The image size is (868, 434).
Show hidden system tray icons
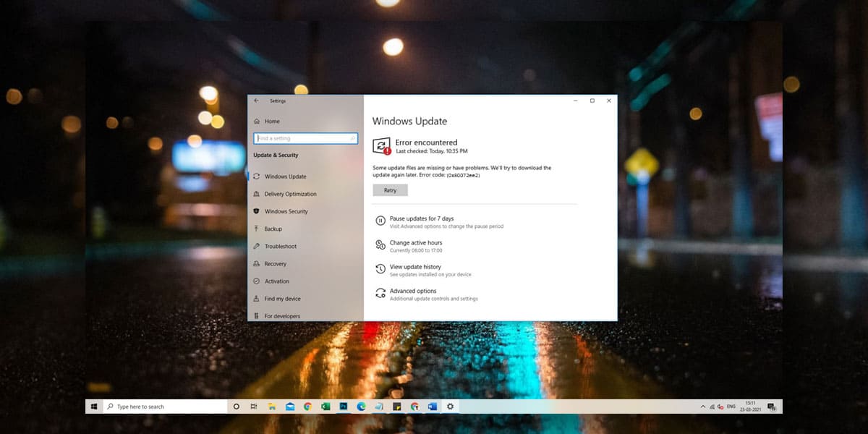701,407
